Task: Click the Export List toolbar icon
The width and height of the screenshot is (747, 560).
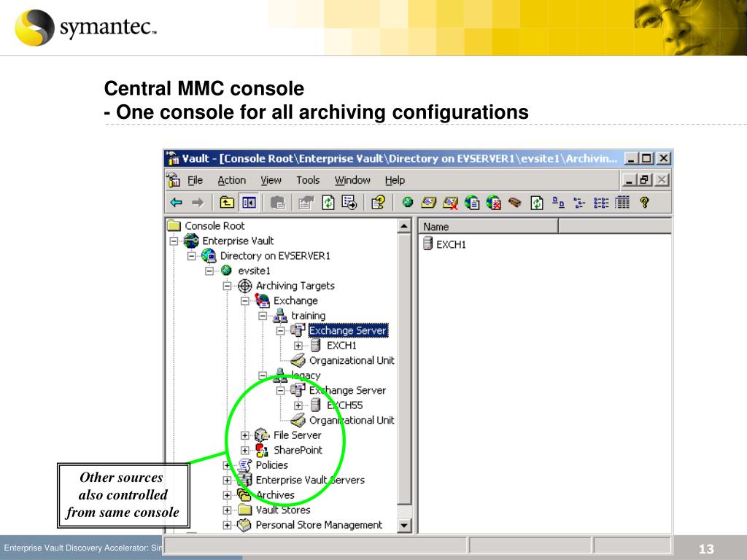Action: coord(349,203)
